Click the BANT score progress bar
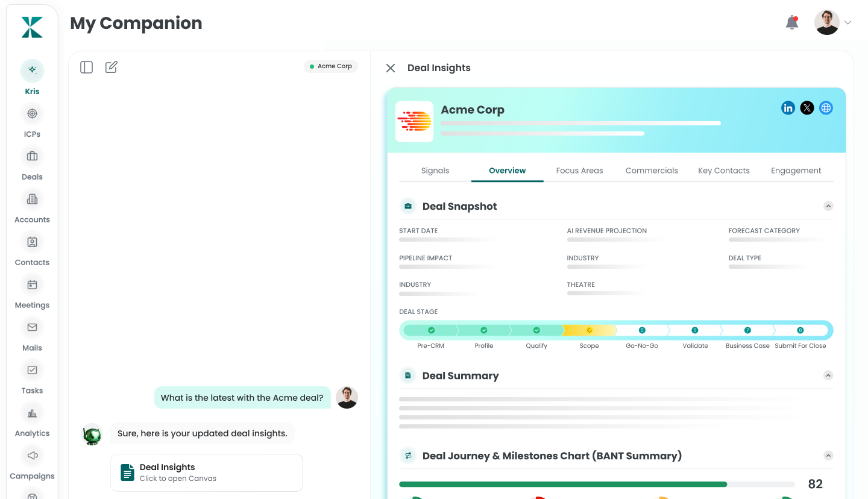Viewport: 868px width, 499px height. click(x=597, y=484)
